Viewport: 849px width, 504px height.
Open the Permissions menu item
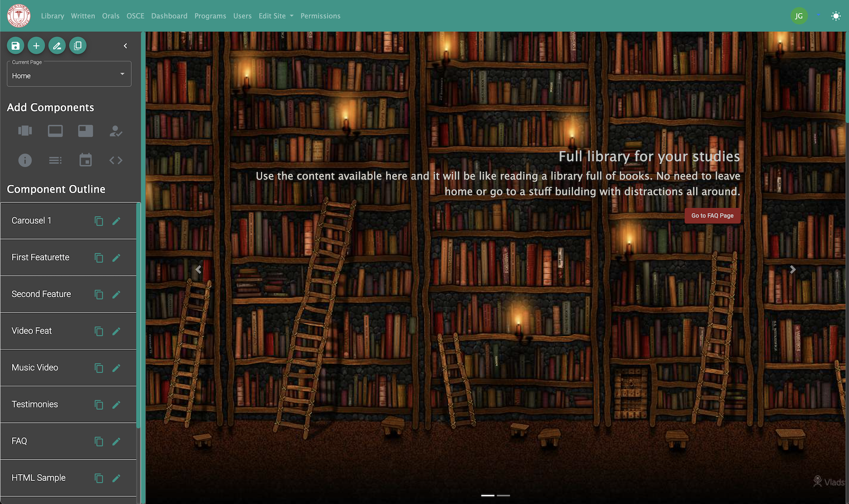point(321,16)
